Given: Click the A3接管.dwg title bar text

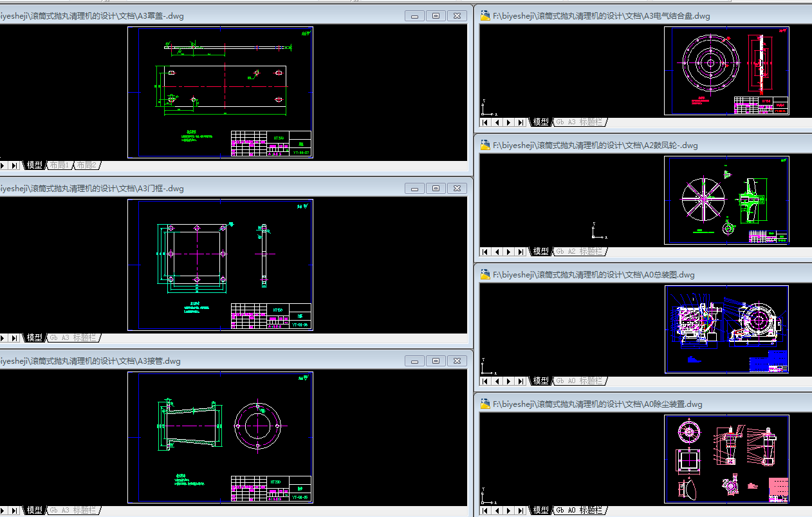Looking at the screenshot, I should point(90,361).
